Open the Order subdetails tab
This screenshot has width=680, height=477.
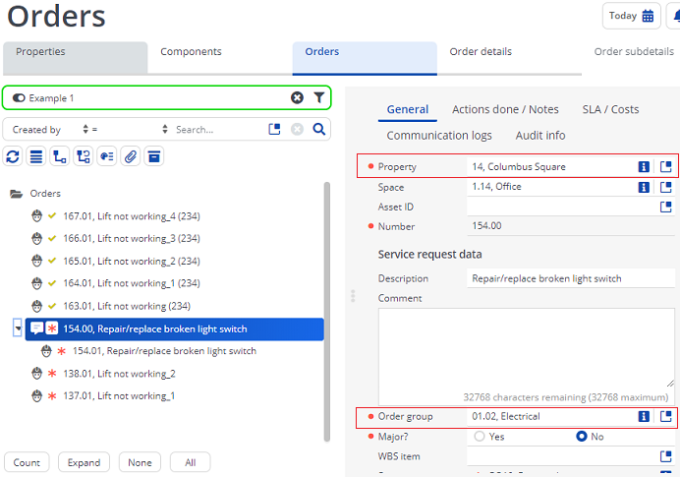tap(634, 52)
